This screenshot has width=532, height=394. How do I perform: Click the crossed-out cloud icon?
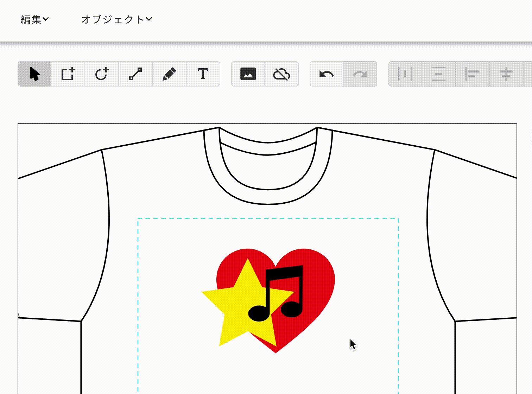(281, 74)
